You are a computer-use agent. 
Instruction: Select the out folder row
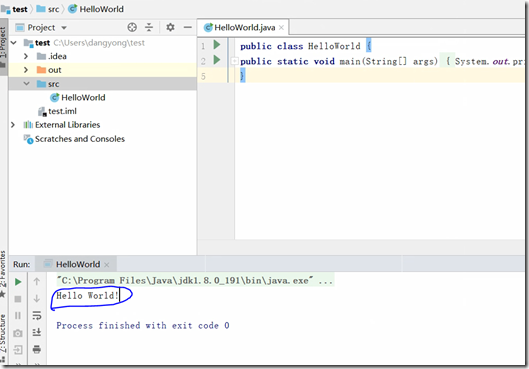(103, 70)
